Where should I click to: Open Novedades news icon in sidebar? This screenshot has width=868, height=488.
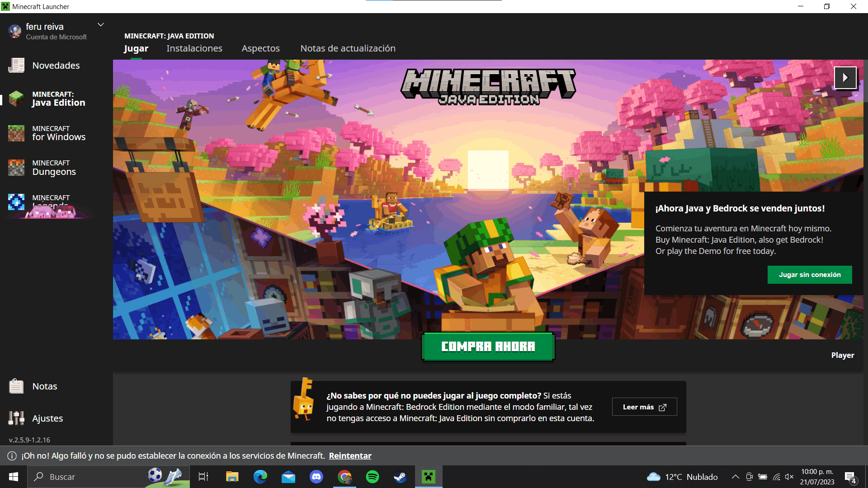pyautogui.click(x=16, y=66)
